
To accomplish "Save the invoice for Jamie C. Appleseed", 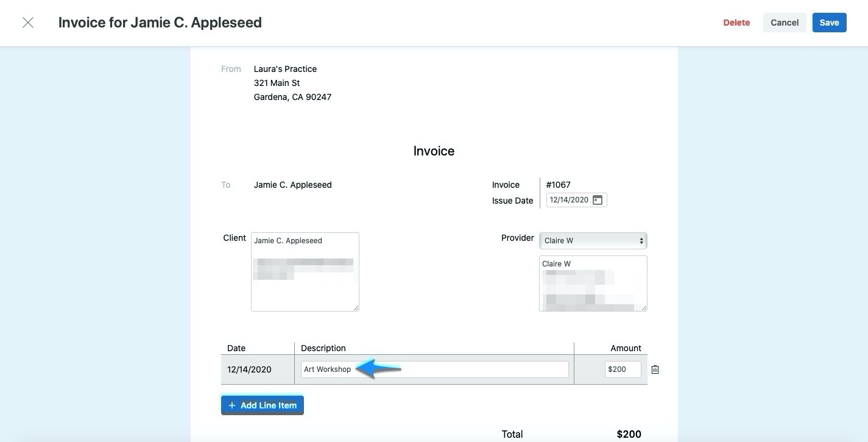I will [829, 22].
